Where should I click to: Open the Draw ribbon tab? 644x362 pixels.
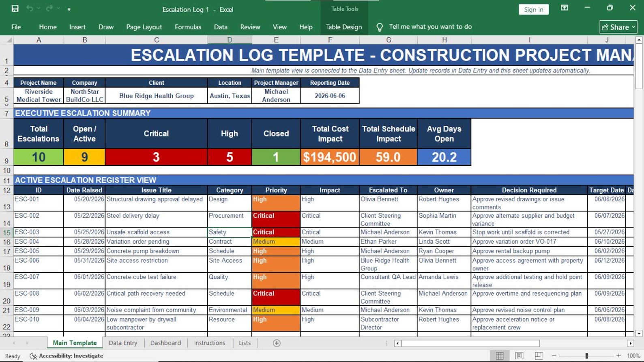106,27
